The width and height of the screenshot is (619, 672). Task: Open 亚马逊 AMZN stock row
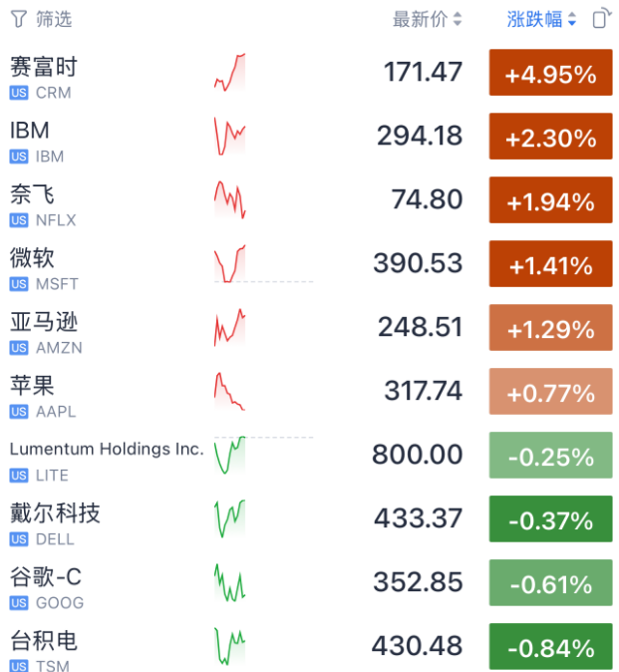(309, 328)
